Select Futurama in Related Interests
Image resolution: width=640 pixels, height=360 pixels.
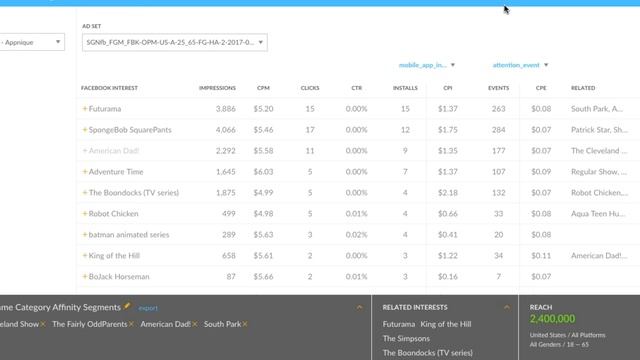click(x=399, y=324)
